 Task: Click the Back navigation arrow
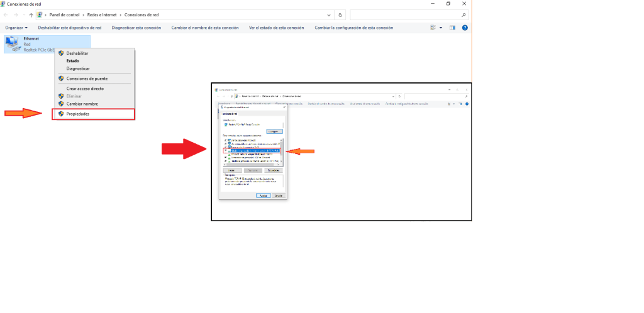tap(7, 15)
